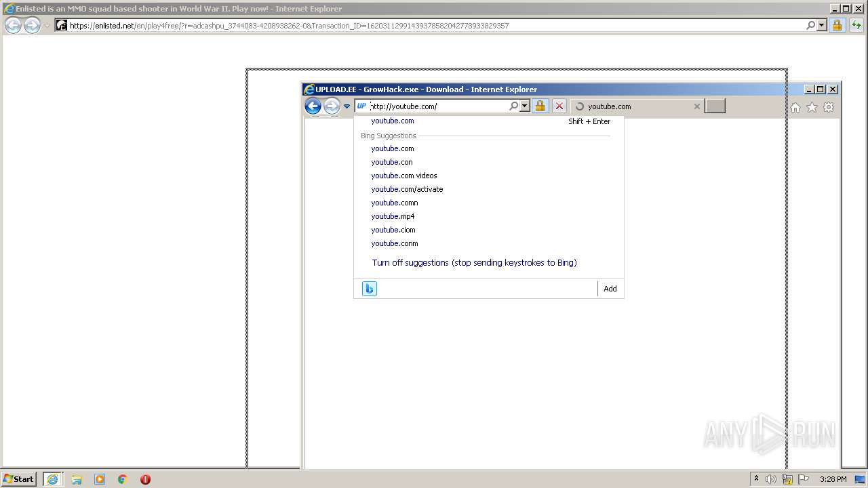Click the network tray icon
Image resolution: width=868 pixels, height=488 pixels.
pos(787,479)
